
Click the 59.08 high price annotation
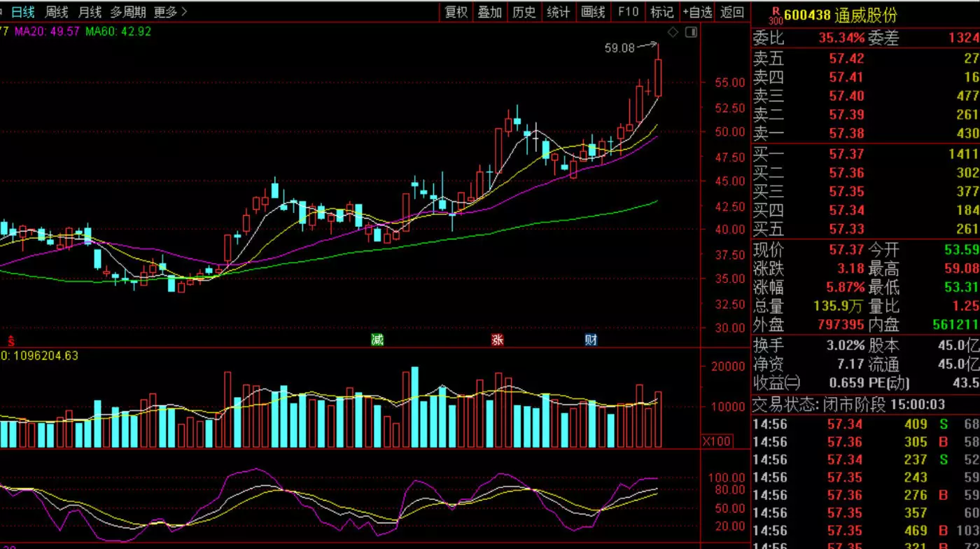(x=619, y=48)
